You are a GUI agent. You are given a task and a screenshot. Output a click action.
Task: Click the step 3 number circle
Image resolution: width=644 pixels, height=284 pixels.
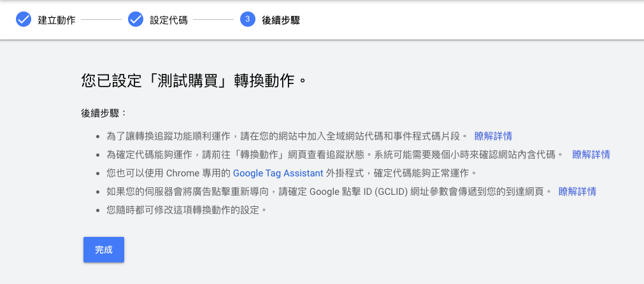click(x=248, y=20)
